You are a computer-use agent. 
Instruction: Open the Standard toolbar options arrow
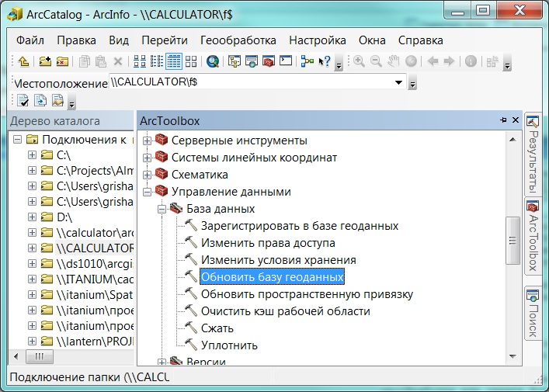click(339, 64)
